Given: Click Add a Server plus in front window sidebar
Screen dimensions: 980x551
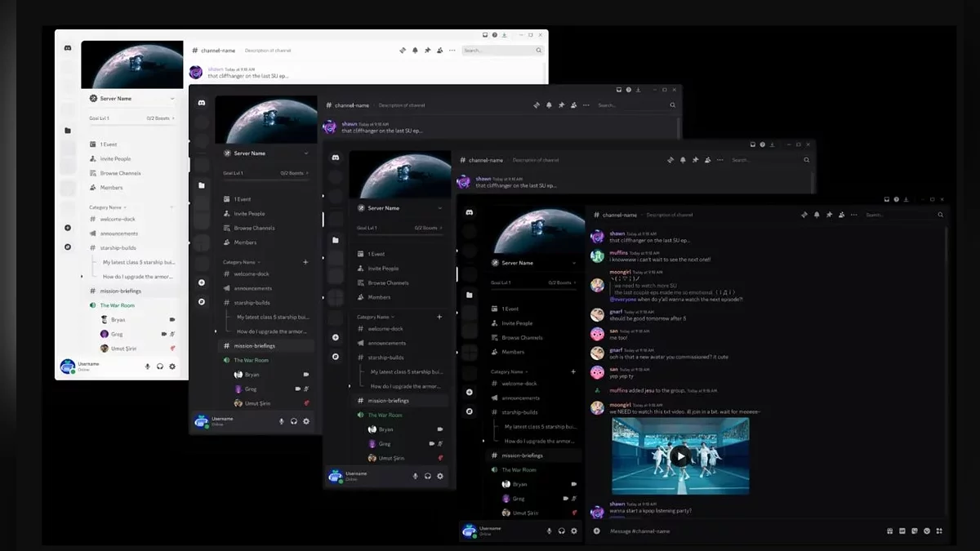Looking at the screenshot, I should (x=470, y=392).
